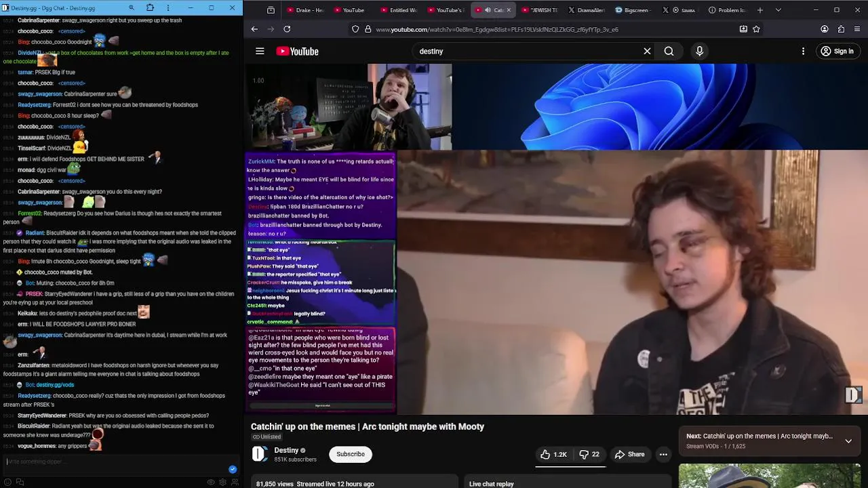Expand the Stream VODs playlist panel
The height and width of the screenshot is (488, 868).
coord(848,441)
